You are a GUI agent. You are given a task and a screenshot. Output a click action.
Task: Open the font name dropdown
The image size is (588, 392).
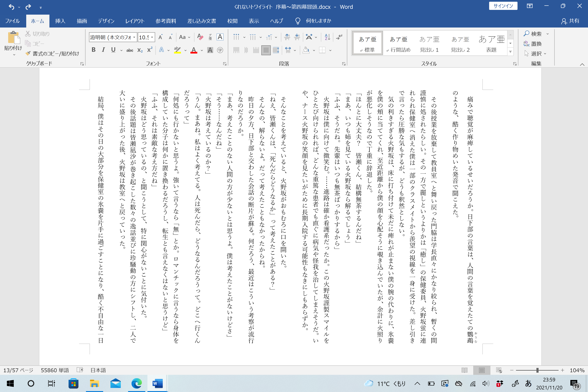[134, 37]
